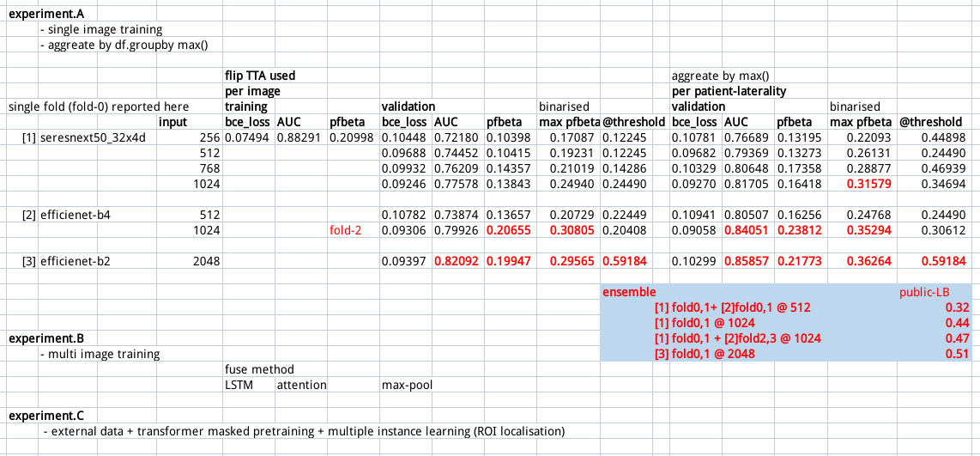Select red max pfbeta value 0.35294
980x456 pixels.
[870, 230]
